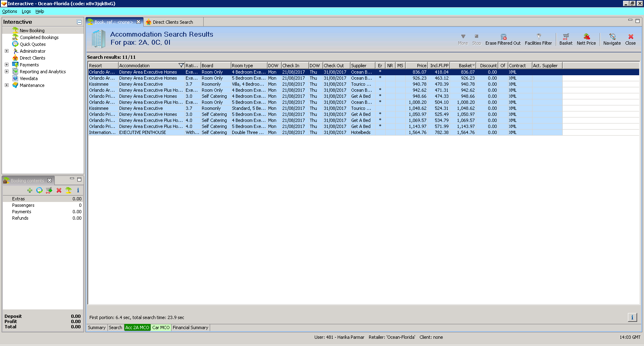Screen dimensions: 644x346
Task: Switch to the Acc 2A MCO tab
Action: pyautogui.click(x=137, y=327)
